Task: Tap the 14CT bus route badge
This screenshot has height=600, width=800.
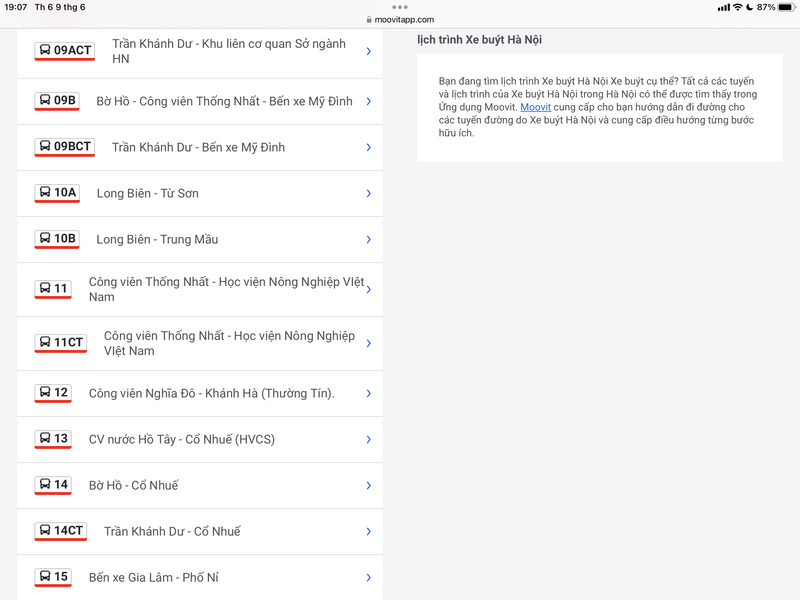Action: (x=61, y=530)
